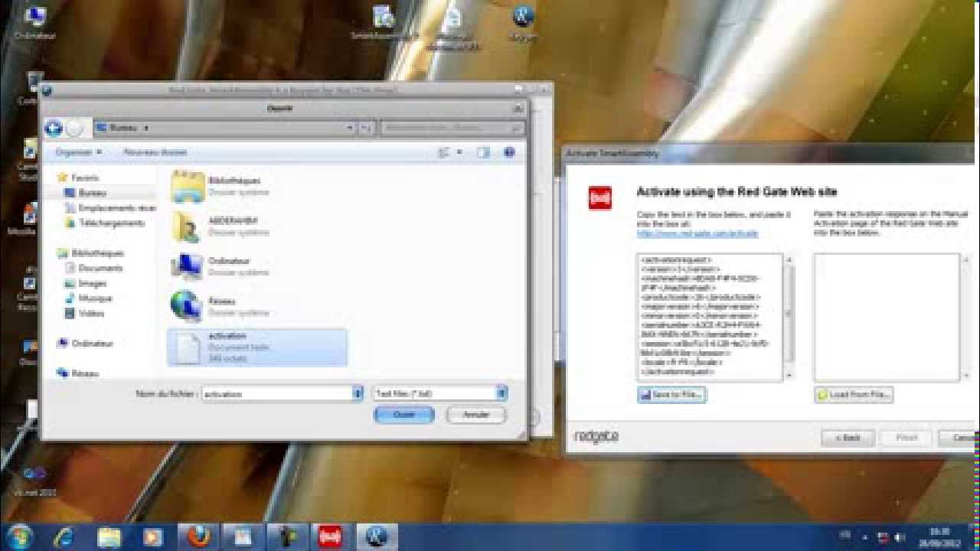The height and width of the screenshot is (551, 980).
Task: Switch to Firefox in the taskbar
Action: pos(199,537)
